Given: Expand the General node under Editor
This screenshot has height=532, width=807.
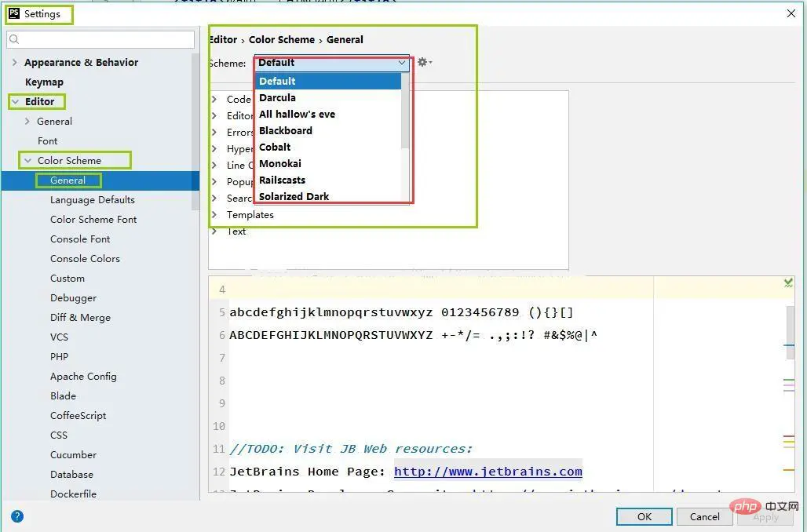Looking at the screenshot, I should click(28, 122).
